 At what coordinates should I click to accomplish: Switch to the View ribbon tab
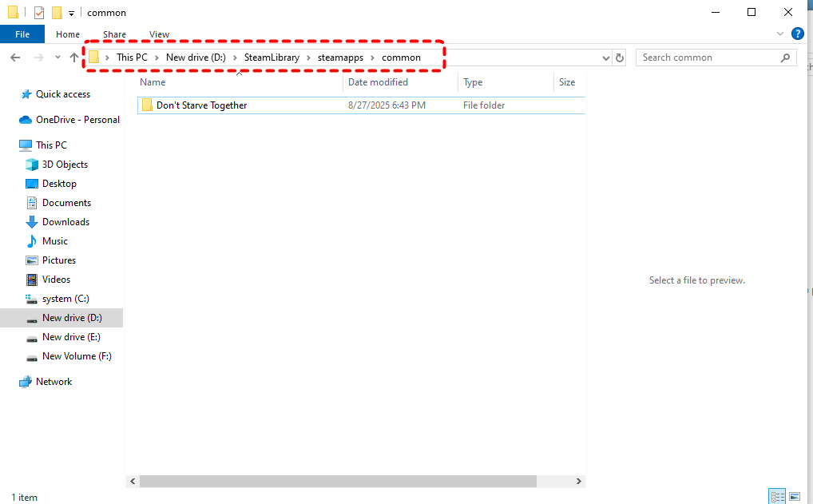tap(159, 34)
